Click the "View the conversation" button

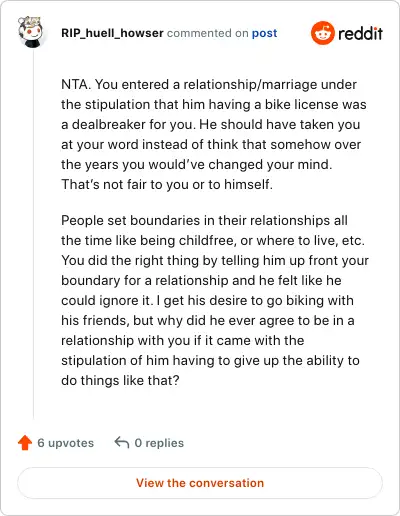click(x=200, y=483)
